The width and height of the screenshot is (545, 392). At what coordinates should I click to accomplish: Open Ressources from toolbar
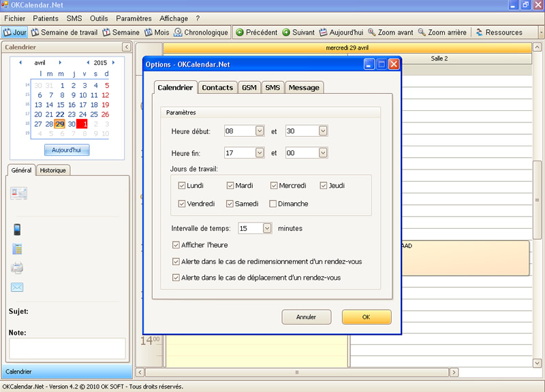(499, 32)
